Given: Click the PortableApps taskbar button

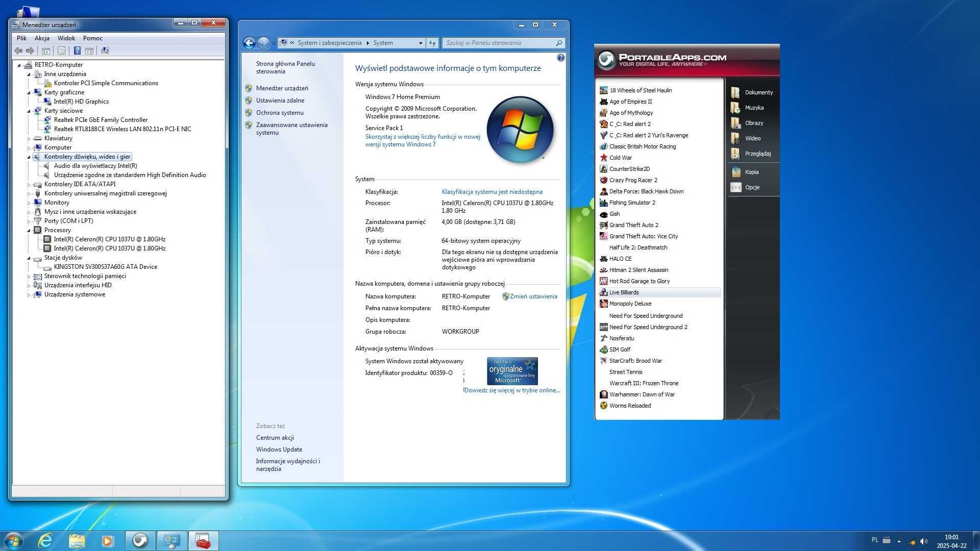Looking at the screenshot, I should 140,541.
